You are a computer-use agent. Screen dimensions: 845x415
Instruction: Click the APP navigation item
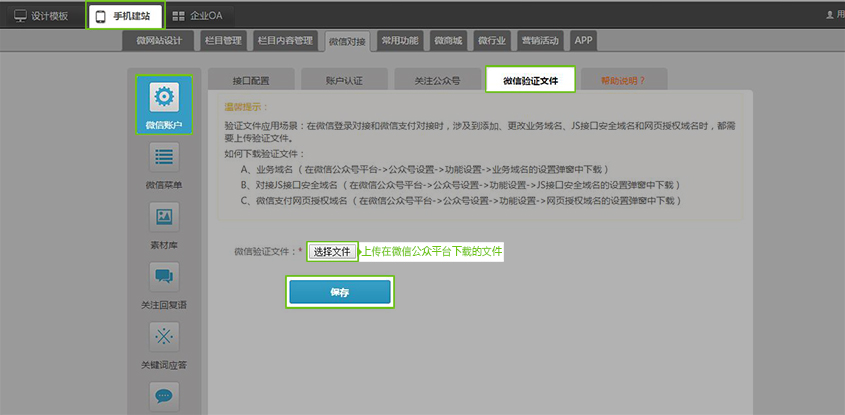pos(583,40)
